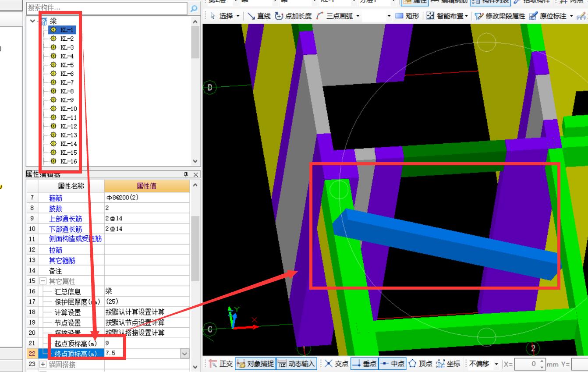Open dropdown arrow beside 三点画弧
This screenshot has width=588, height=372.
[x=358, y=16]
